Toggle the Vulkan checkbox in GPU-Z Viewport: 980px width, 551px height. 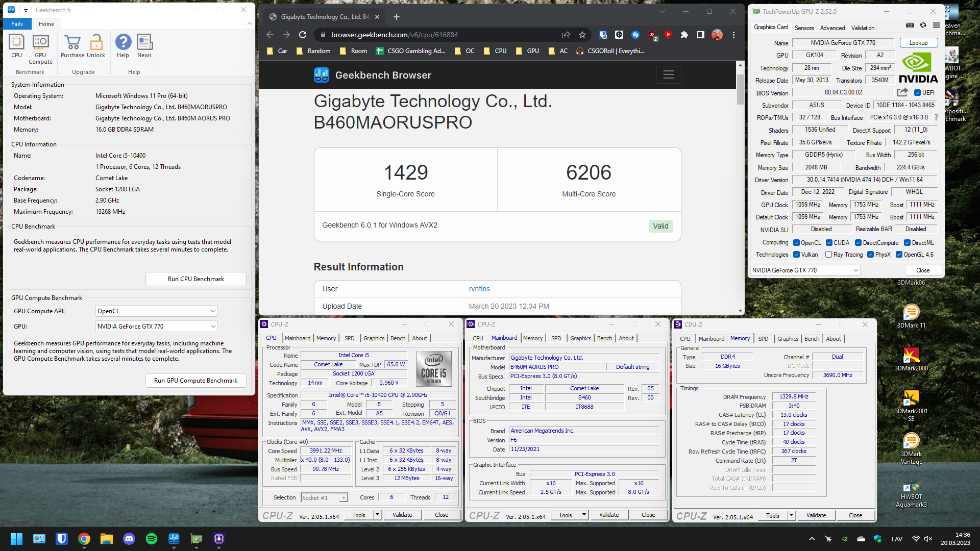[x=796, y=255]
